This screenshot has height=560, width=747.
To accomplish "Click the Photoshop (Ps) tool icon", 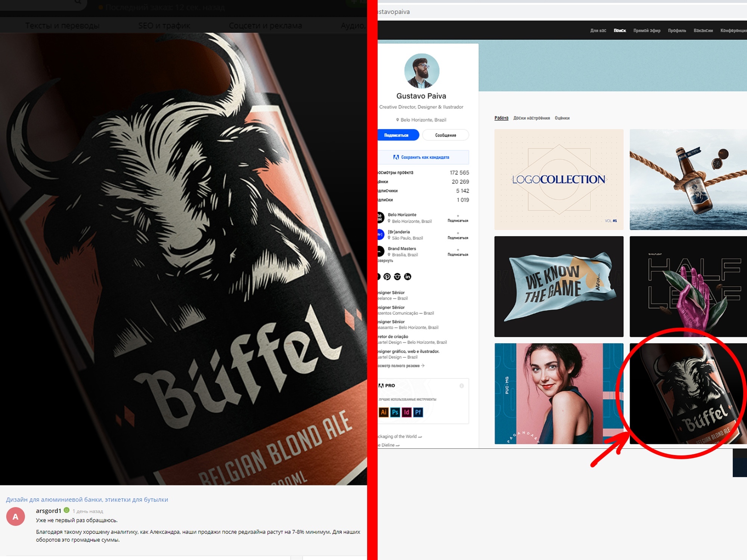I will pos(395,412).
